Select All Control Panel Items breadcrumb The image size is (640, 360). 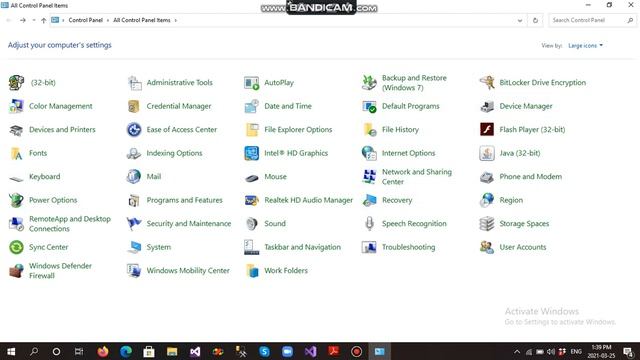(142, 20)
